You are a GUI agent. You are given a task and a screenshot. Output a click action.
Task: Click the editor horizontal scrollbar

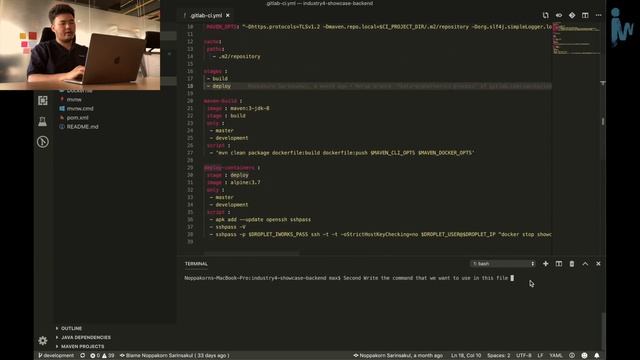click(x=252, y=253)
